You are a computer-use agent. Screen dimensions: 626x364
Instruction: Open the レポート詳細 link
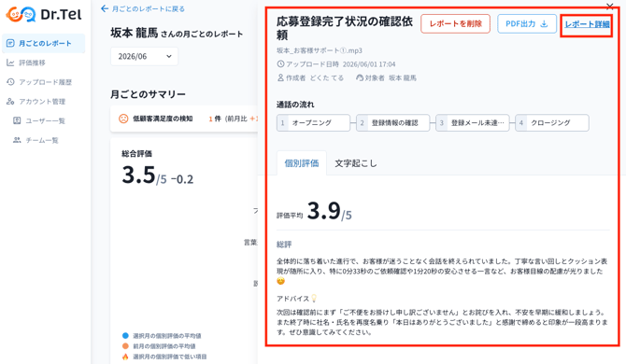[587, 24]
